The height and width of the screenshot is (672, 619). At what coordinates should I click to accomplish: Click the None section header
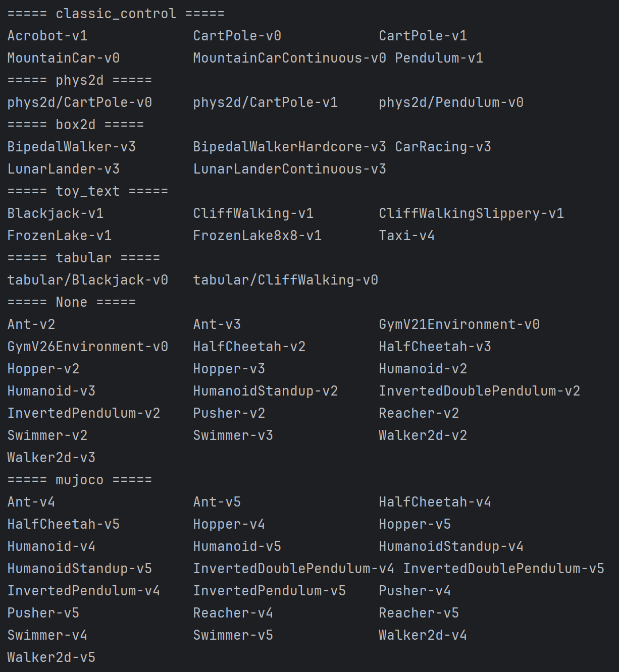(72, 302)
